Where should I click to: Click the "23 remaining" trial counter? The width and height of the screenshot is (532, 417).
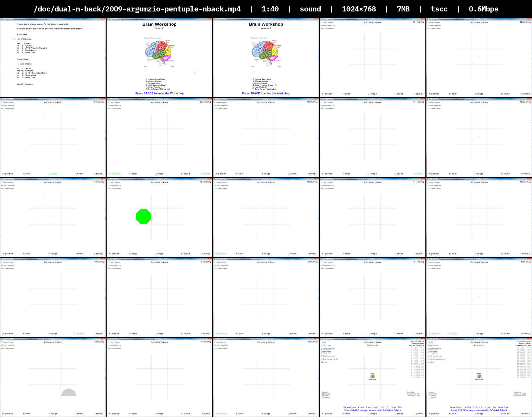click(x=418, y=22)
